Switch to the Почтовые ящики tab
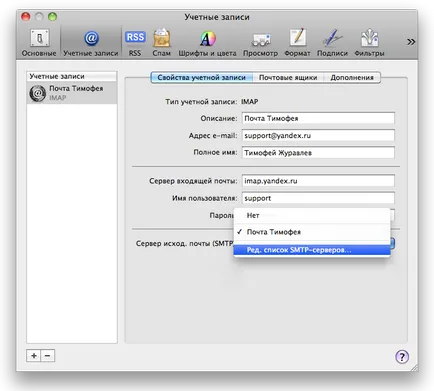The height and width of the screenshot is (391, 434). (x=288, y=77)
